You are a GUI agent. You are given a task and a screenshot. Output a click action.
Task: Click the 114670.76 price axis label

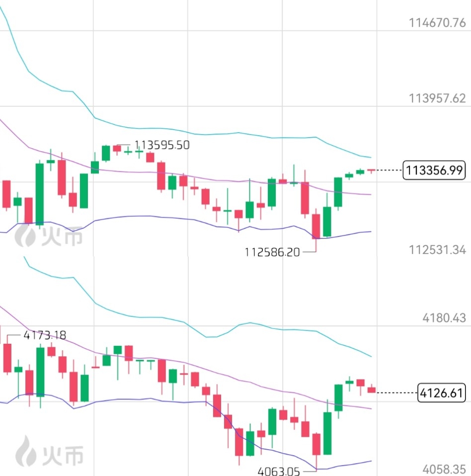[x=437, y=22]
